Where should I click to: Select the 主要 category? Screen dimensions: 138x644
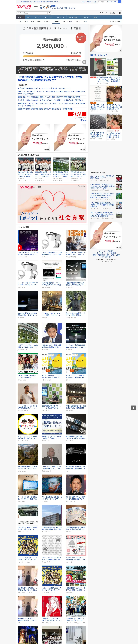20,21
